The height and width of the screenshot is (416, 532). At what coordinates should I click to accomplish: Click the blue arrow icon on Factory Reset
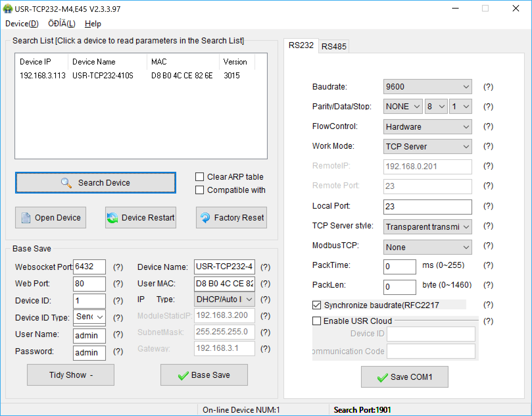205,218
